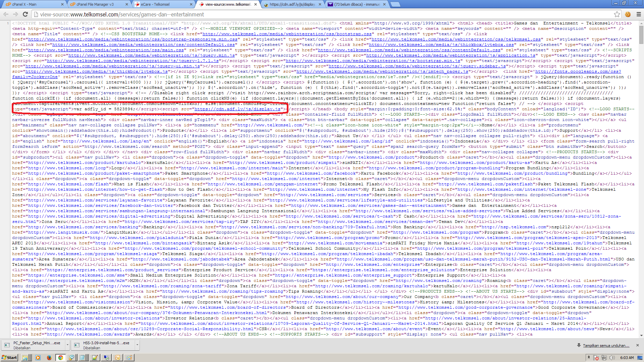Open the bootstrap.css stylesheet link
Viewport: 644px width, 362px height.
tap(287, 34)
